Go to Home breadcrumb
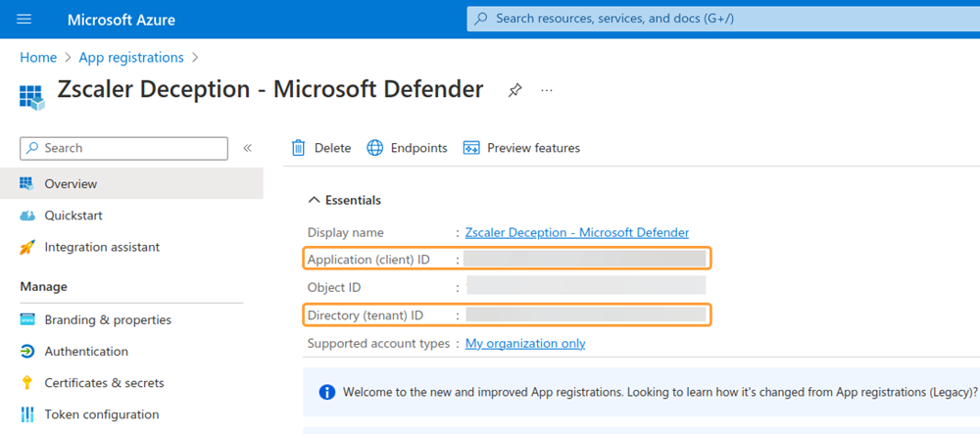980x434 pixels. click(38, 58)
